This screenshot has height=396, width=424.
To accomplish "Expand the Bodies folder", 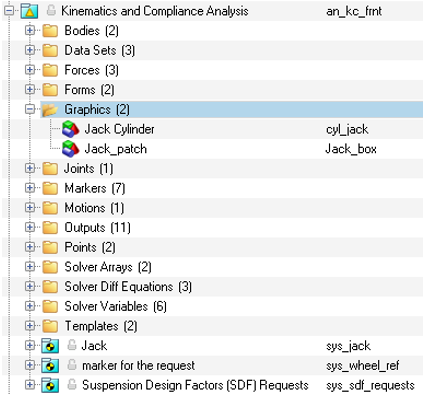I will pyautogui.click(x=30, y=30).
